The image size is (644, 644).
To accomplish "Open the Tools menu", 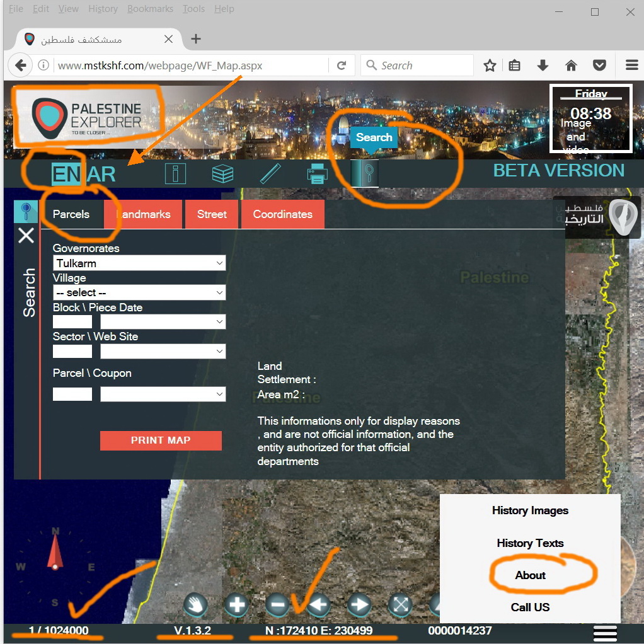I will tap(193, 9).
